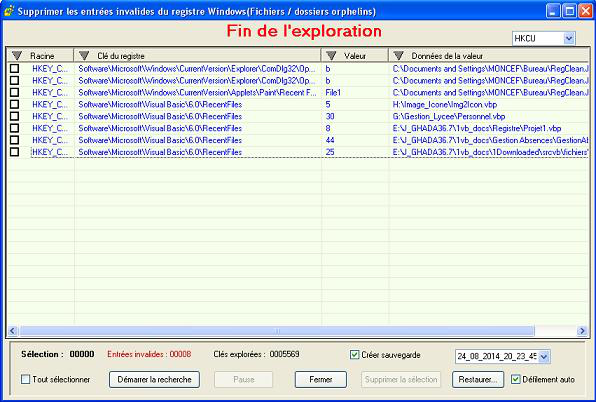Check the row with value 25
The image size is (596, 402).
coord(14,152)
